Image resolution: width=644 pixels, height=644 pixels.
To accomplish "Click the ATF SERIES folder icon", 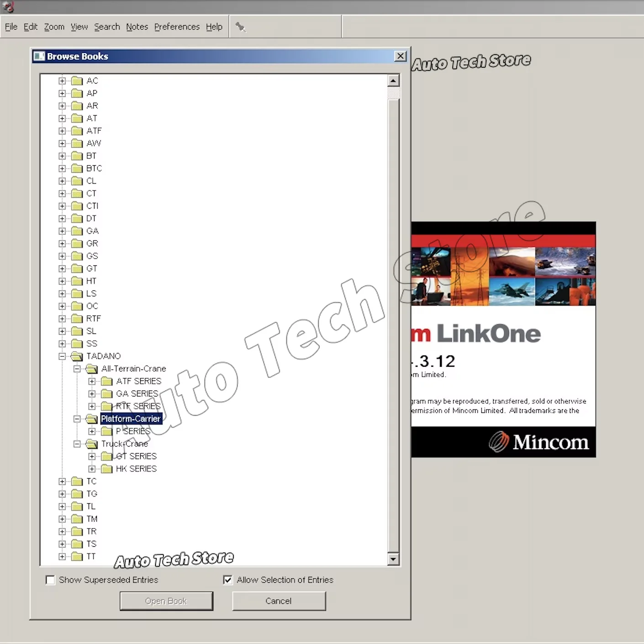I will pyautogui.click(x=107, y=381).
